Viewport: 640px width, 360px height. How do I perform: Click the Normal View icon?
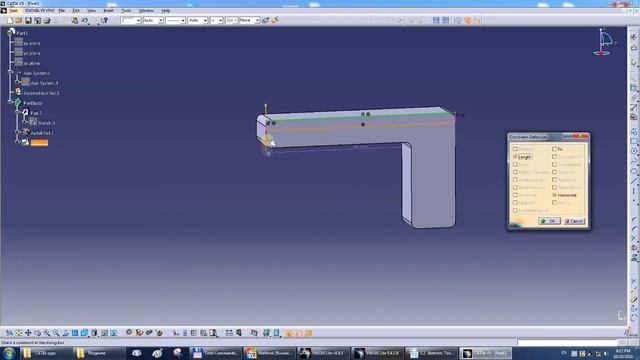coord(66,333)
